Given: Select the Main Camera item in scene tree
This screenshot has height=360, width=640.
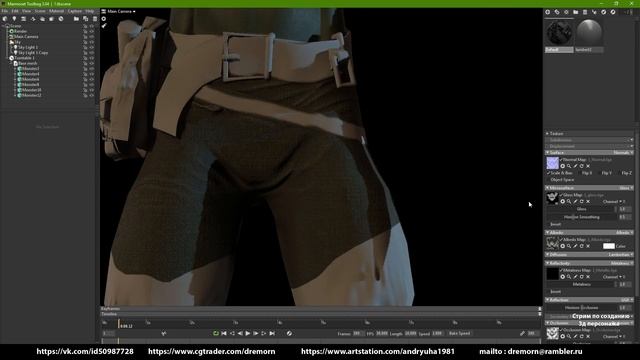Looking at the screenshot, I should point(26,37).
